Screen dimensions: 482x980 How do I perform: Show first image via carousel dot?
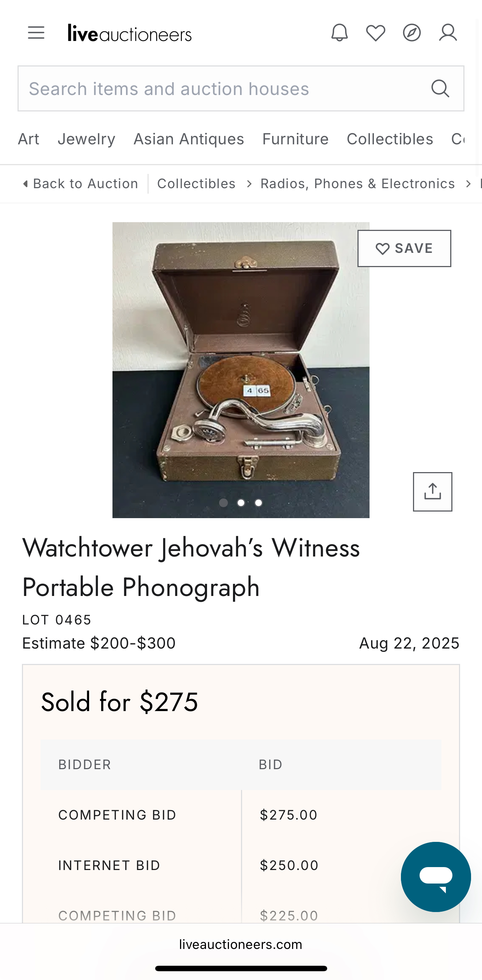pos(223,503)
